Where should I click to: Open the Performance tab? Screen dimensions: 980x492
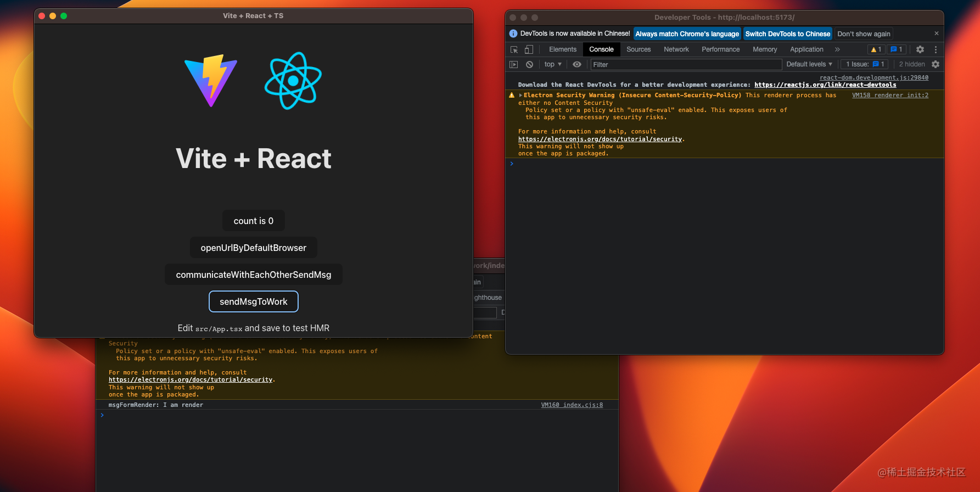(721, 49)
